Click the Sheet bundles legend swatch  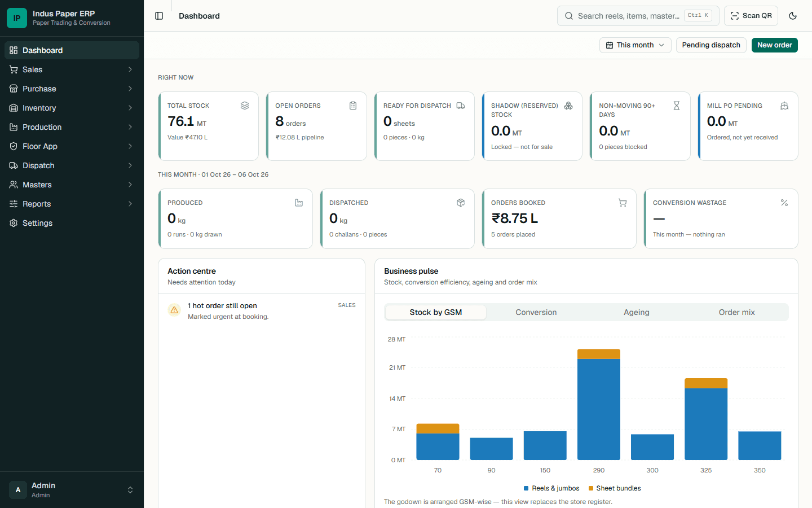590,488
